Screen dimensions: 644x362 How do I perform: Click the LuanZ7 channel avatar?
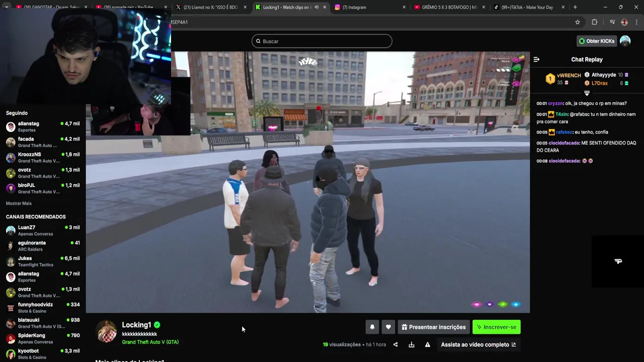pyautogui.click(x=11, y=231)
